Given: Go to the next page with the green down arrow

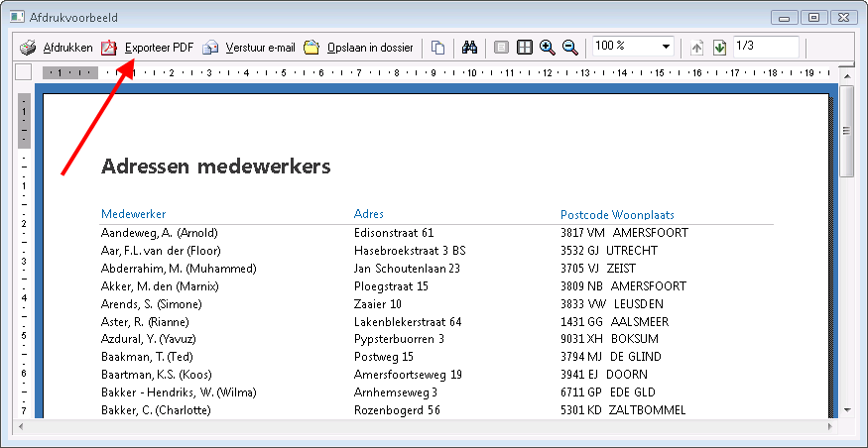Looking at the screenshot, I should click(x=719, y=49).
